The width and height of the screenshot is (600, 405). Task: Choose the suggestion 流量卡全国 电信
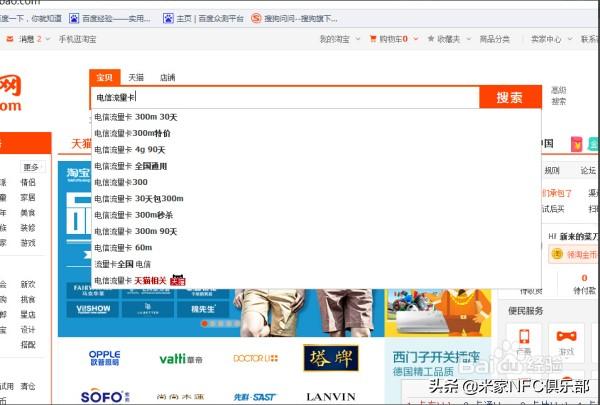pyautogui.click(x=316, y=264)
